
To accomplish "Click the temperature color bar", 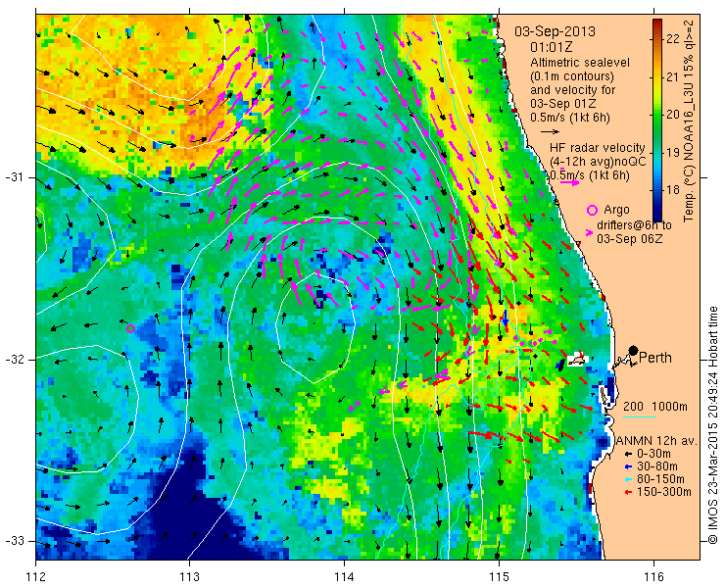I will (657, 121).
